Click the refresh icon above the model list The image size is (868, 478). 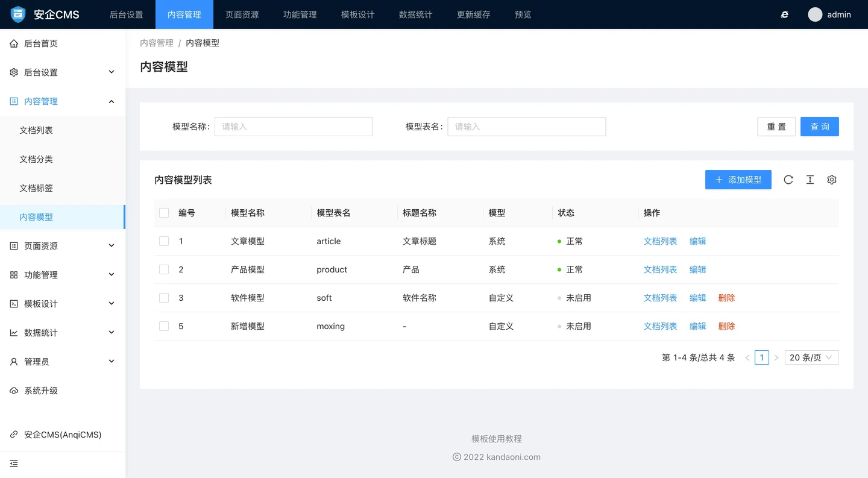coord(788,180)
